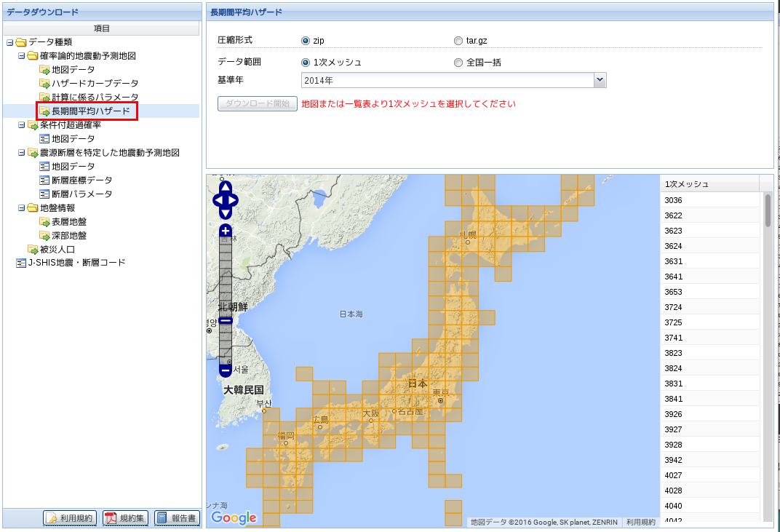Choose 1次メッシュ data range
The image size is (780, 532).
pyautogui.click(x=306, y=63)
